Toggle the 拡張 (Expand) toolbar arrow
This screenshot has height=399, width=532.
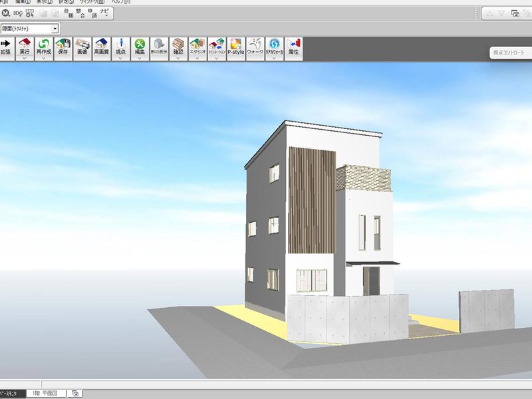pyautogui.click(x=6, y=46)
